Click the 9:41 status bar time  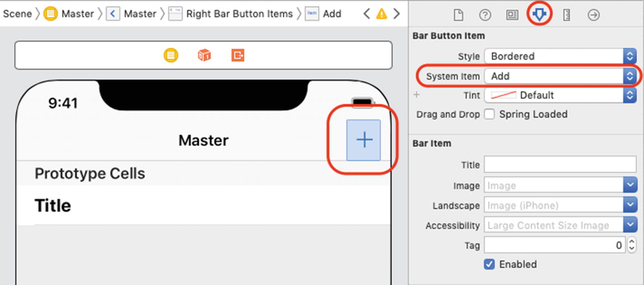coord(63,103)
